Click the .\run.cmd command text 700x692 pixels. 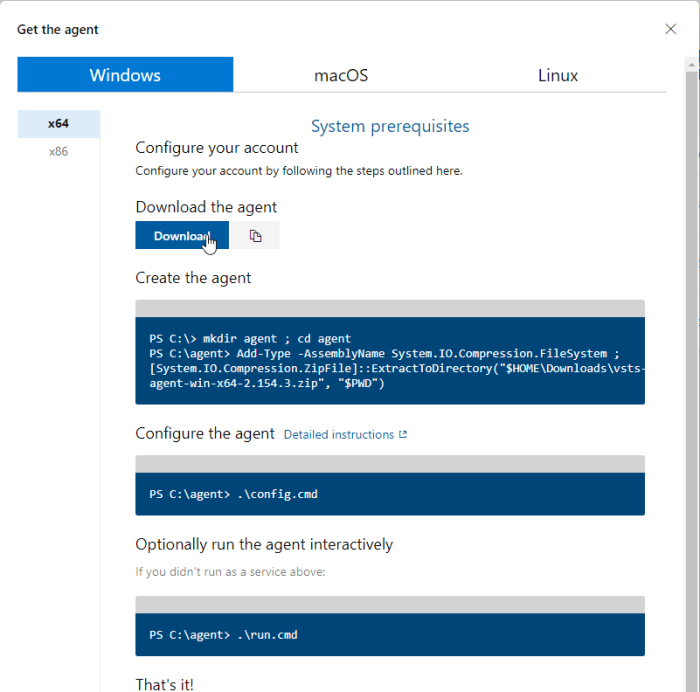[x=267, y=634]
